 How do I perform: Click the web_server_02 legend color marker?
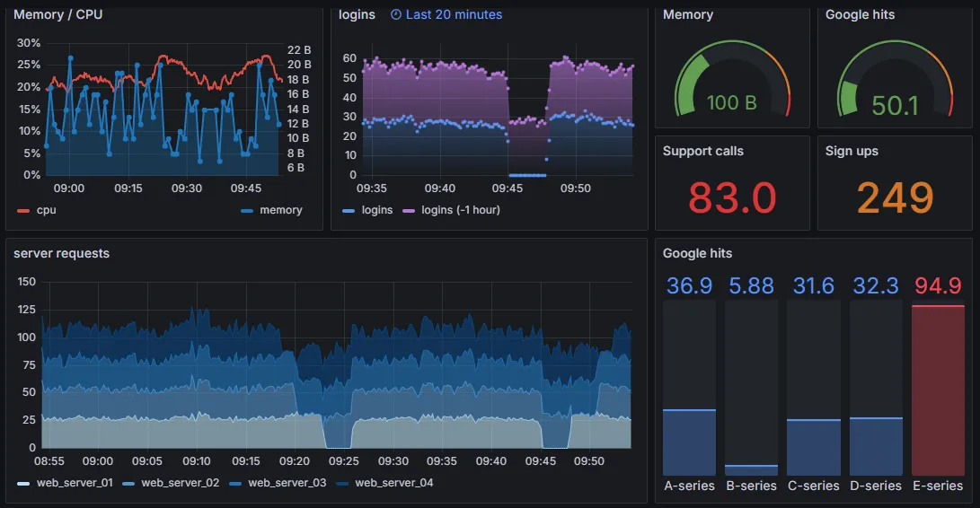tap(128, 484)
